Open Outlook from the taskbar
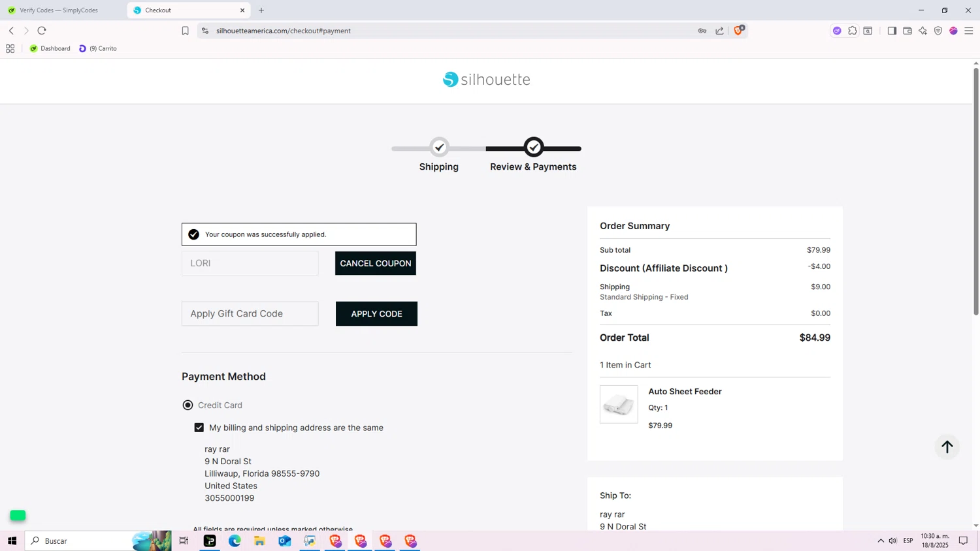 (x=285, y=541)
